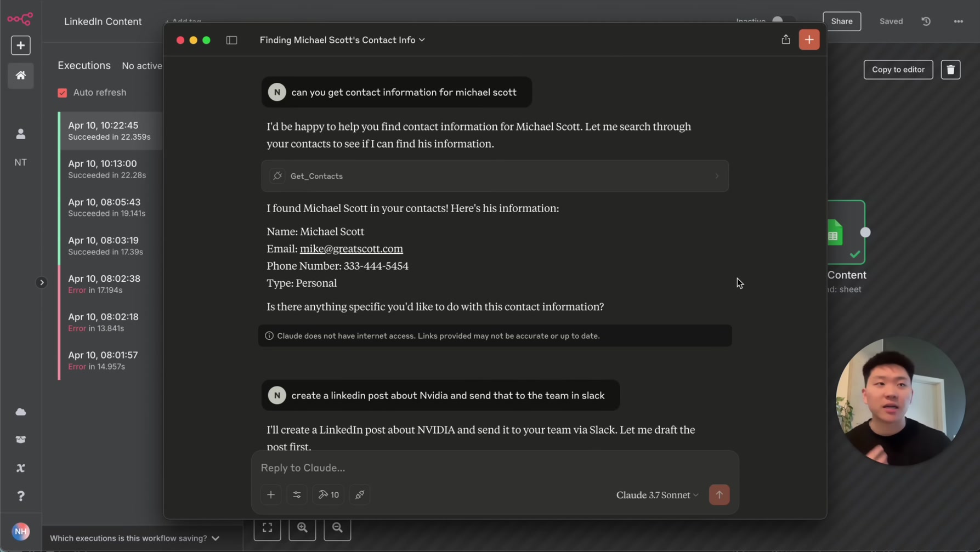Open the chat title dropdown
The image size is (980, 552).
pyautogui.click(x=342, y=40)
